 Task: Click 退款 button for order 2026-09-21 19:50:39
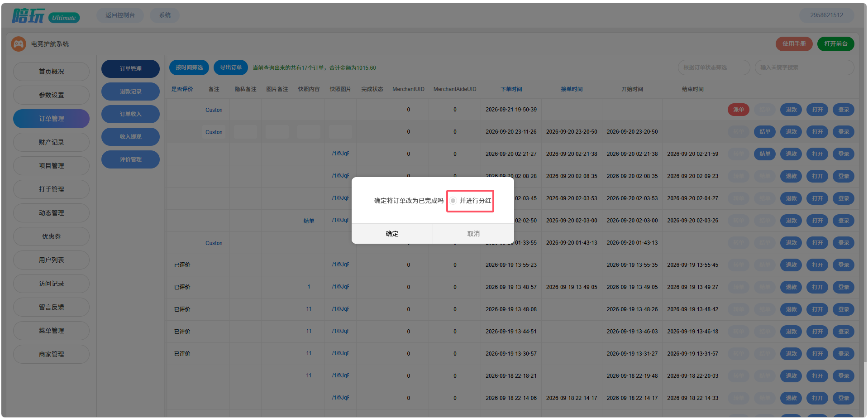[791, 110]
